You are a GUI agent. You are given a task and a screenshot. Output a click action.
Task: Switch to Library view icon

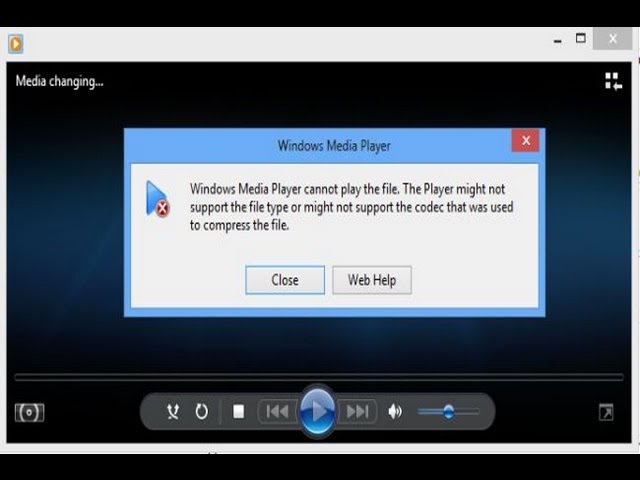(x=613, y=81)
